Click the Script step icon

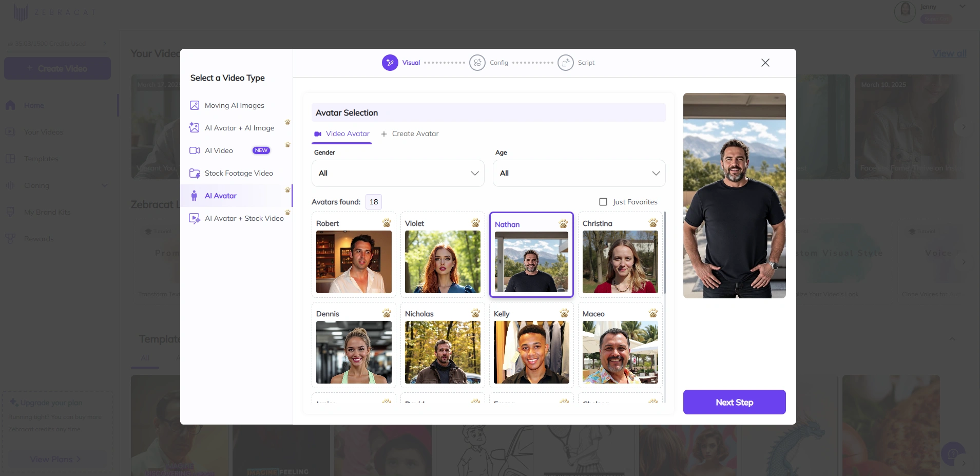(x=566, y=63)
